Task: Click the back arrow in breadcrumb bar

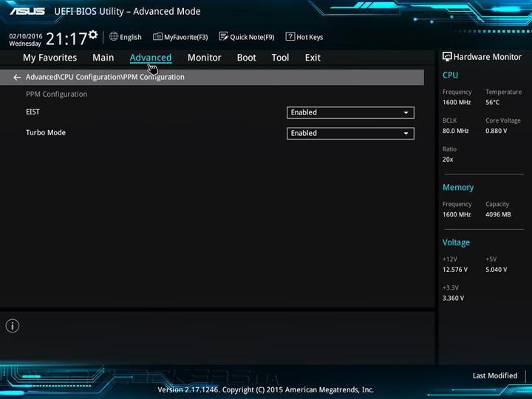Action: click(16, 78)
